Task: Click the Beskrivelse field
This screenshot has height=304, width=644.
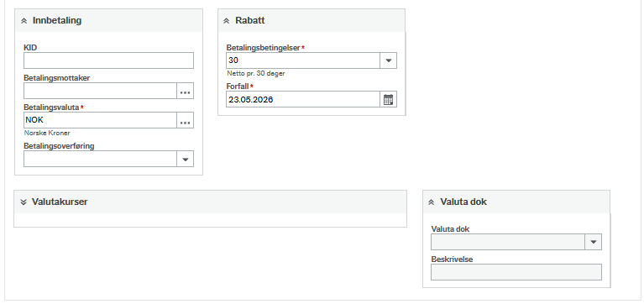Action: coord(516,272)
